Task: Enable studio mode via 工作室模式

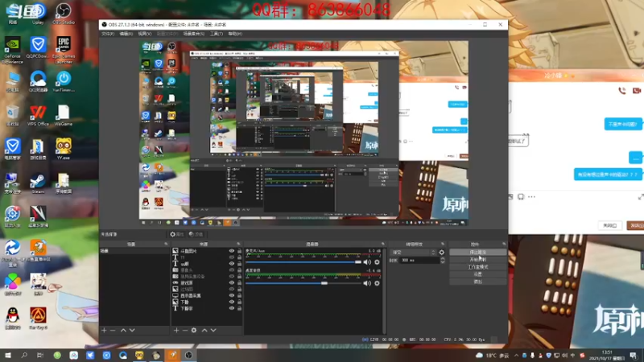Action: [477, 267]
